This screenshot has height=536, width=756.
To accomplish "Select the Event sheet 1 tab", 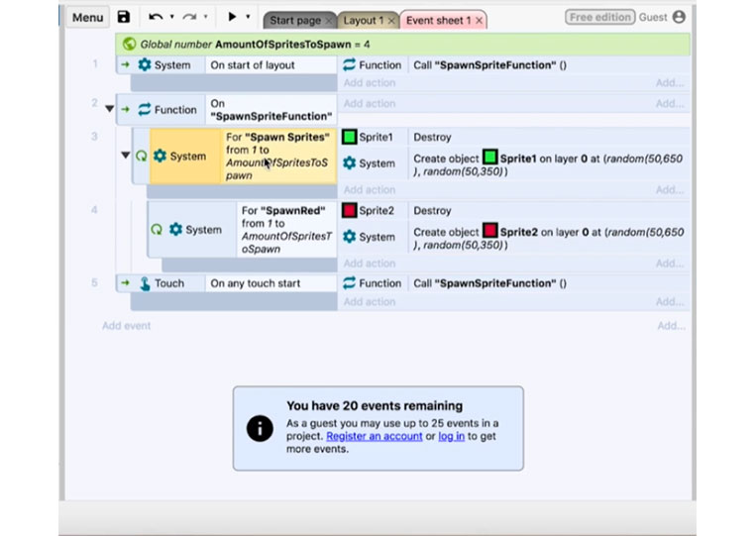I will click(x=438, y=20).
